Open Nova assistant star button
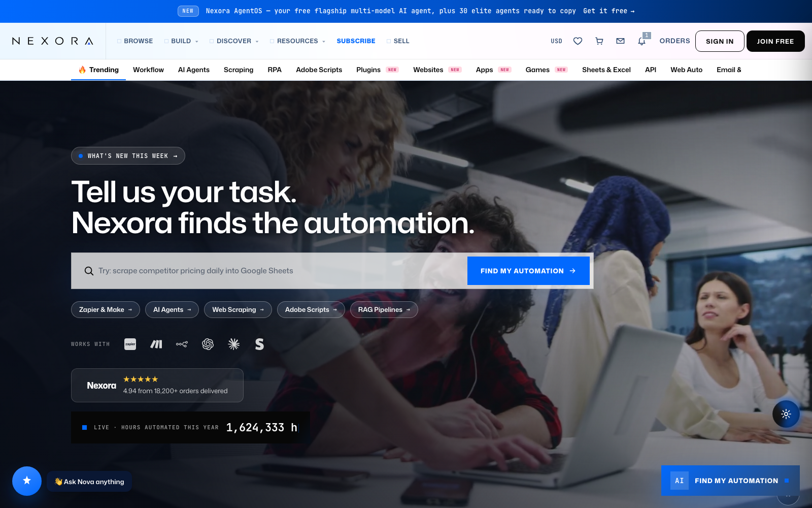The image size is (812, 508). coord(27,481)
